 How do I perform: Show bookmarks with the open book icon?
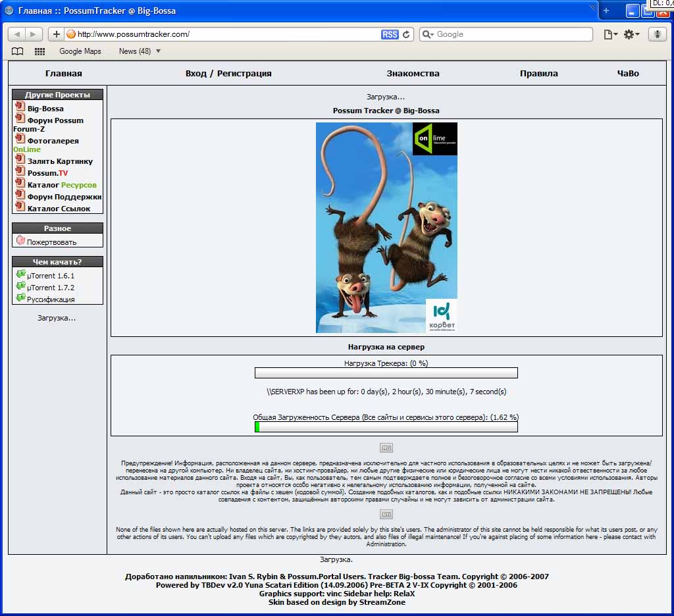tap(17, 51)
